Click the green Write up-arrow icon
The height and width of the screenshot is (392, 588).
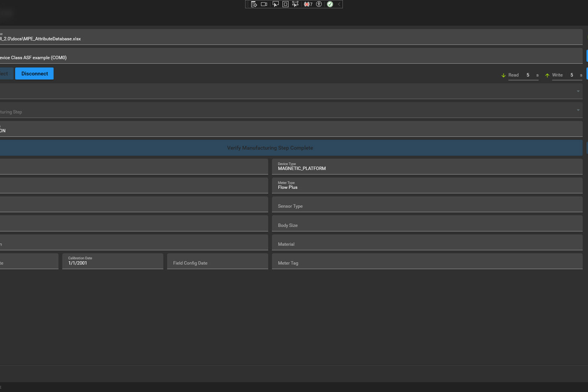(547, 75)
